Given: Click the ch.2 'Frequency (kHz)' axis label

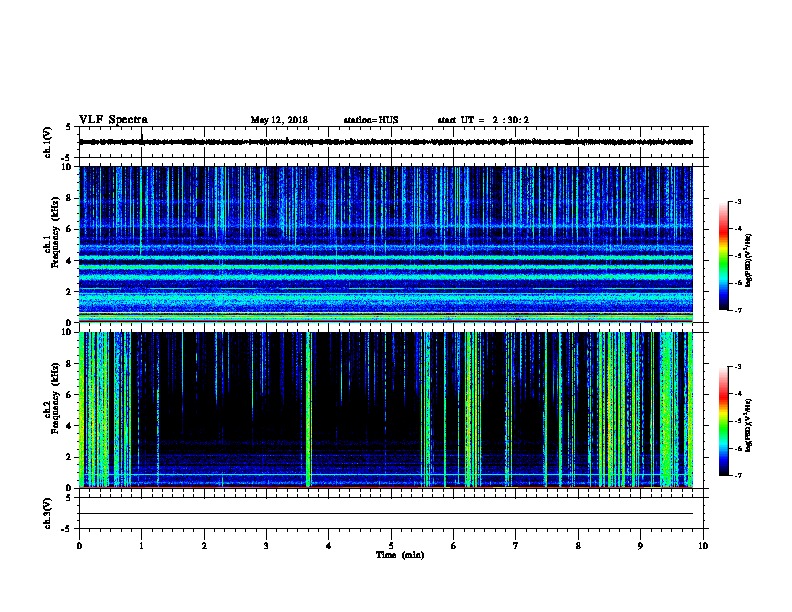Looking at the screenshot, I should pyautogui.click(x=55, y=398).
